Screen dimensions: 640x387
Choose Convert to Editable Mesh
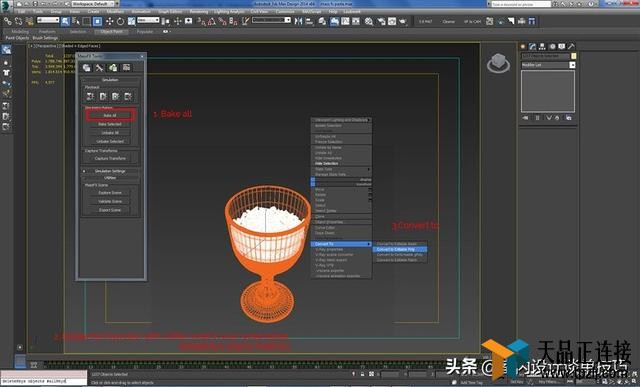coord(400,244)
